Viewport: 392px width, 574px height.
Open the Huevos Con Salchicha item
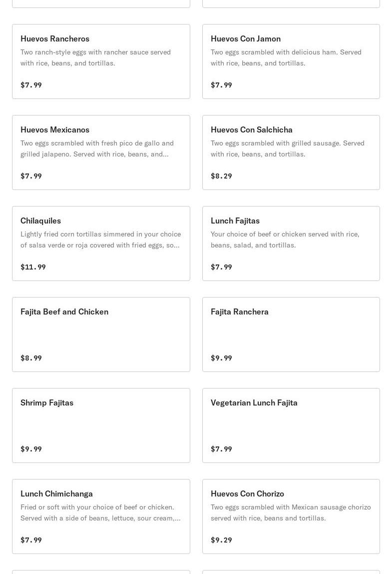(252, 129)
